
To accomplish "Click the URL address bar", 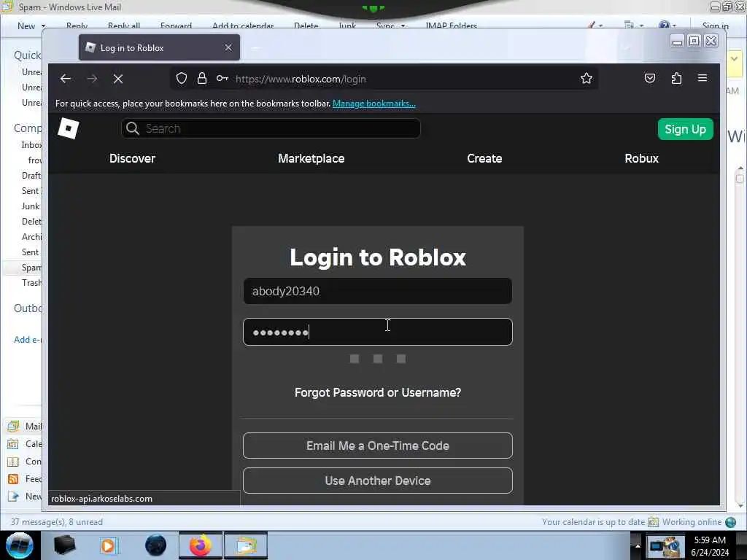I will [x=384, y=79].
